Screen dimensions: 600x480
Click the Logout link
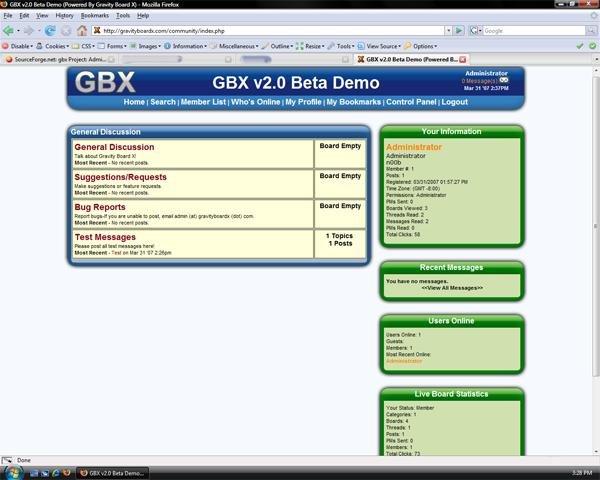(455, 102)
